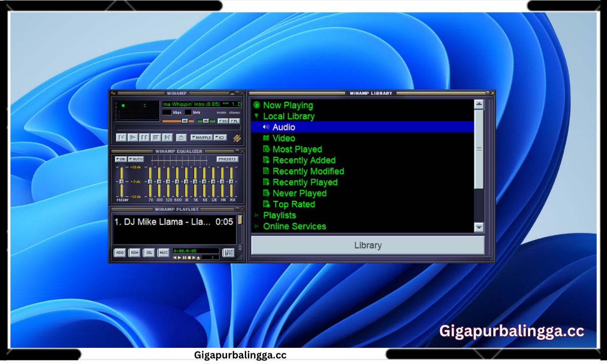Open the playlist MISC menu button
Viewport: 607px width, 364px height.
click(x=163, y=252)
